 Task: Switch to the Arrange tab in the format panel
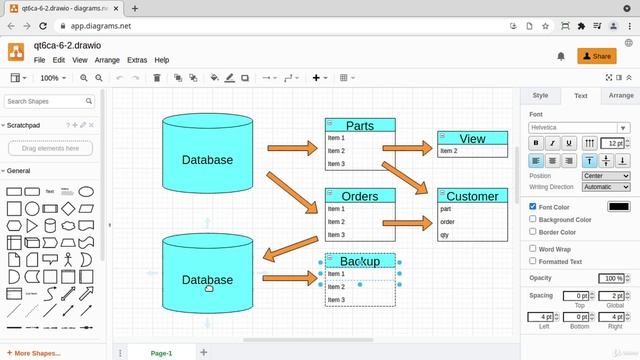click(621, 96)
